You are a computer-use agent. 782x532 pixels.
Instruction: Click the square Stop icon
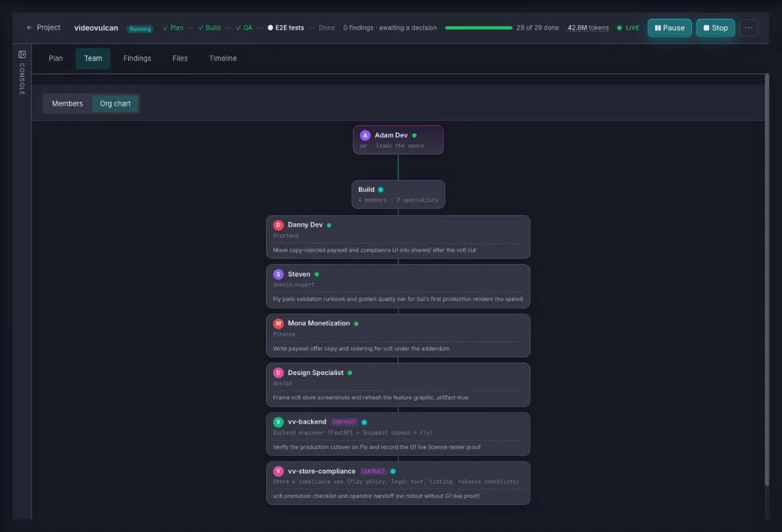(706, 28)
